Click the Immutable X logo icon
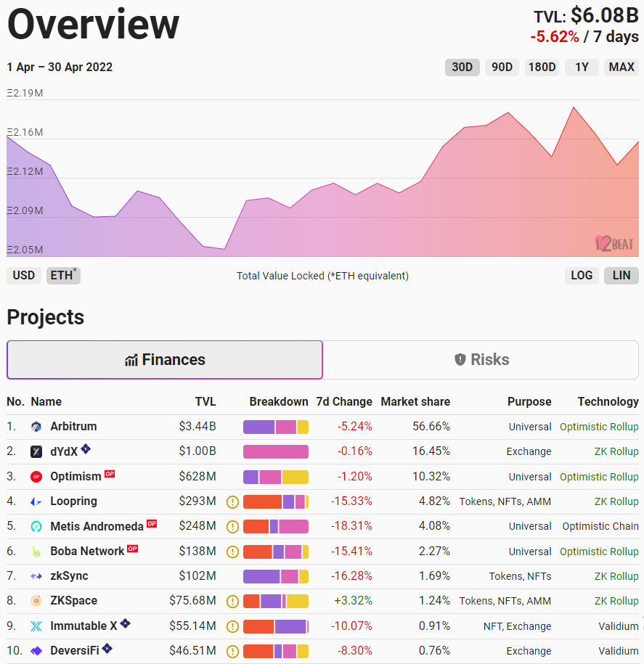644x664 pixels. [x=36, y=626]
